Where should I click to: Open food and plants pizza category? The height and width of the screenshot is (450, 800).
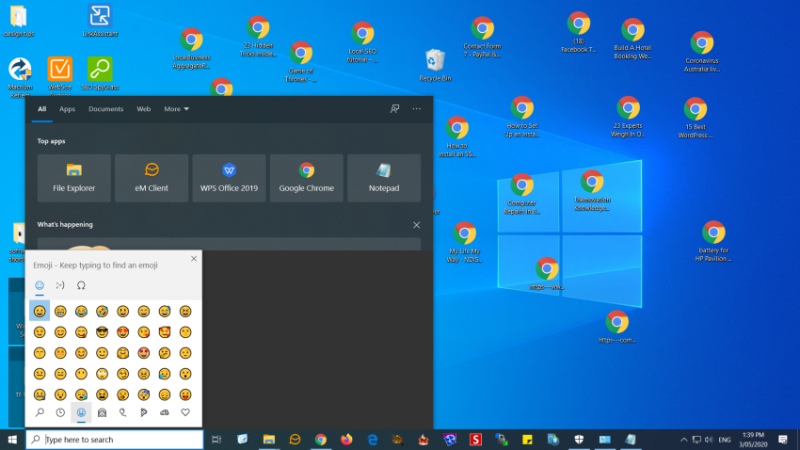[x=144, y=412]
